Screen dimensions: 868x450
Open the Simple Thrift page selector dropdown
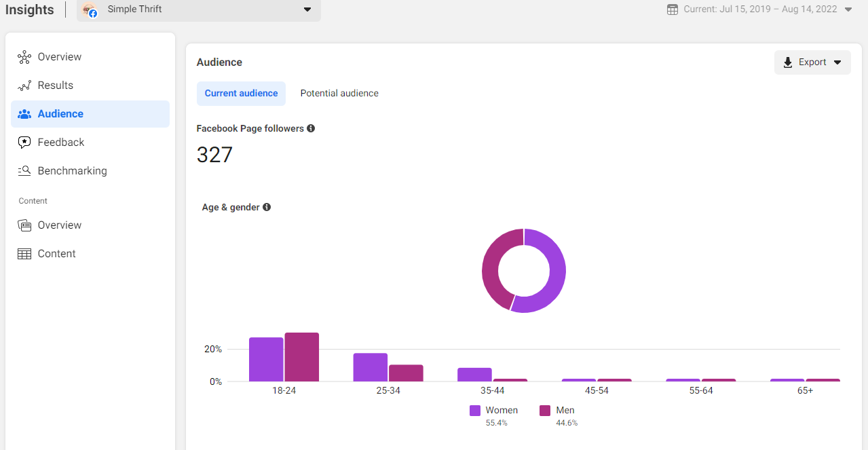click(x=199, y=10)
